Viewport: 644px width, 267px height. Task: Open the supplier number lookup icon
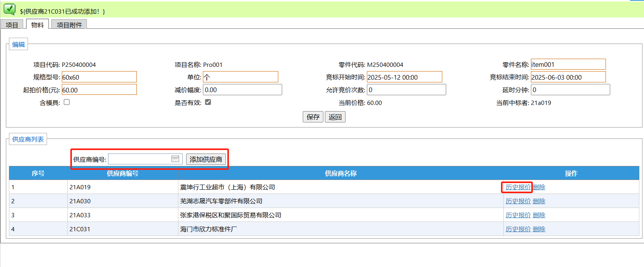click(175, 159)
